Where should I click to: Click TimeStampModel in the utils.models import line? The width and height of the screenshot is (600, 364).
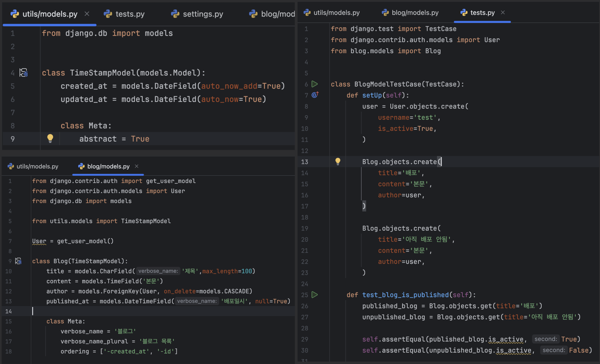pyautogui.click(x=146, y=221)
